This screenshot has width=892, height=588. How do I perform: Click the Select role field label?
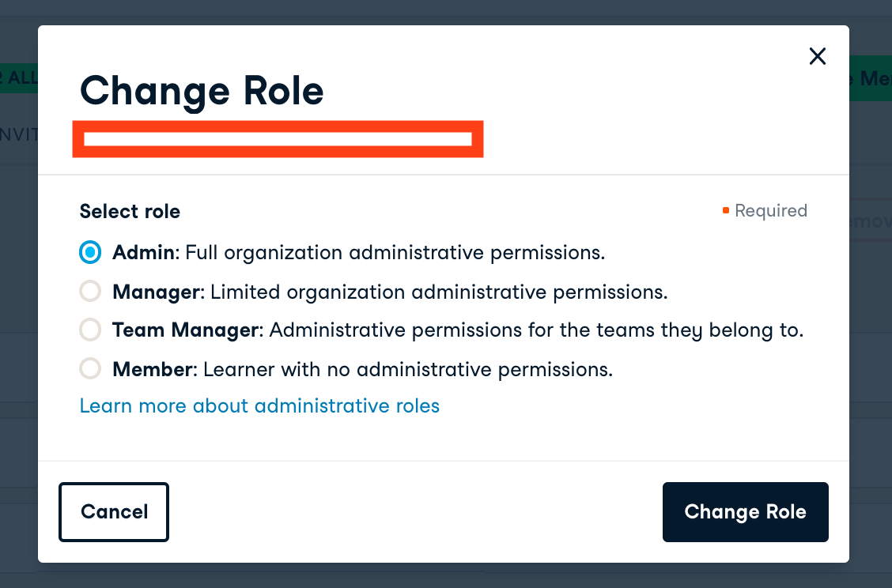coord(130,212)
